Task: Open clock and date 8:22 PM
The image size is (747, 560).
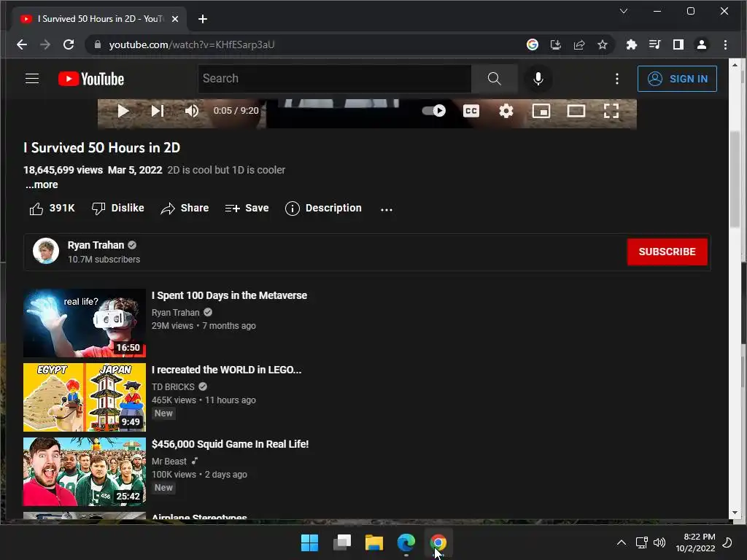Action: (x=695, y=542)
